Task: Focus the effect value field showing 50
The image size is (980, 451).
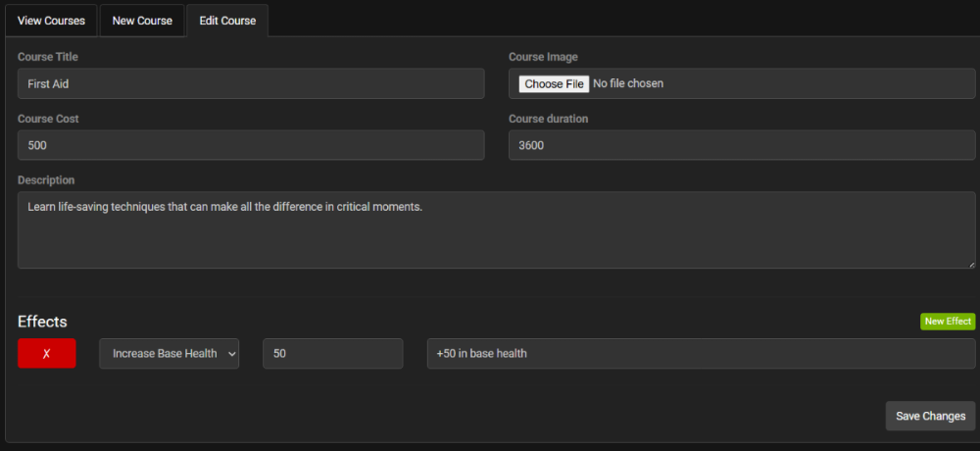Action: pyautogui.click(x=332, y=353)
